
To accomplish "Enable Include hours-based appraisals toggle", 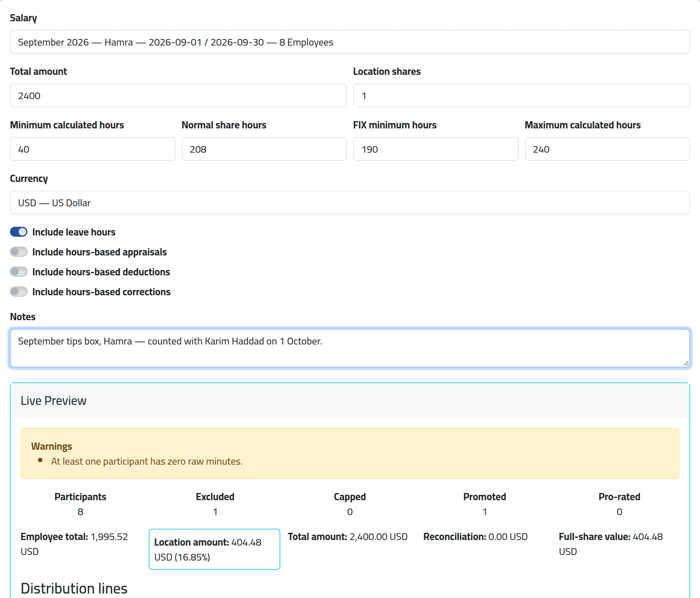I will pos(19,252).
